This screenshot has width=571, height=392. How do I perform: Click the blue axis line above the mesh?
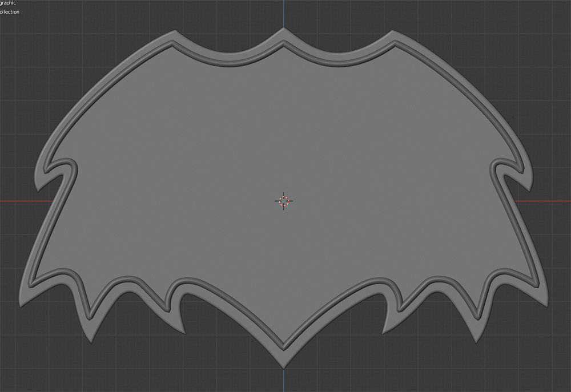(x=284, y=13)
